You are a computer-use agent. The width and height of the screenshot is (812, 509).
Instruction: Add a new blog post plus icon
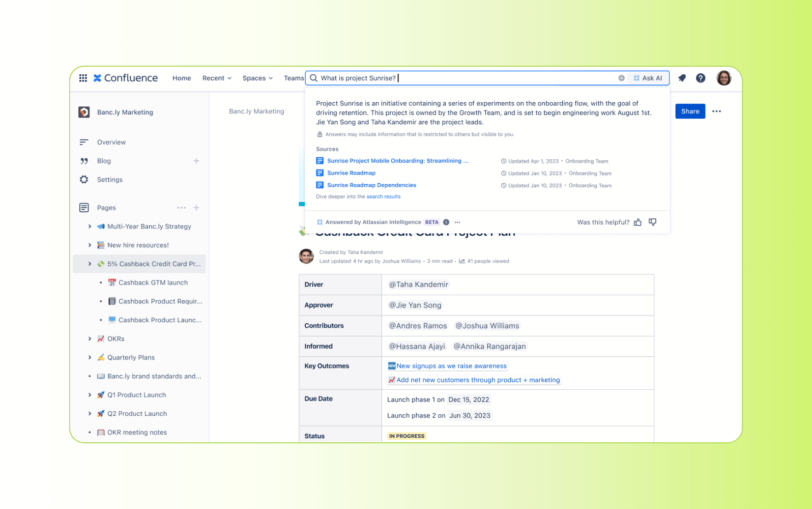196,161
